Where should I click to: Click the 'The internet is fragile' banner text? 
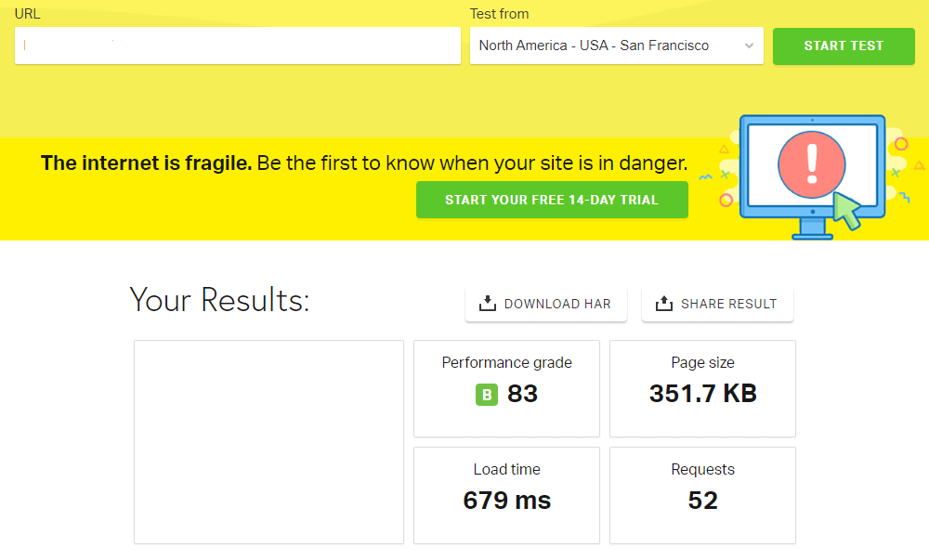pos(364,163)
